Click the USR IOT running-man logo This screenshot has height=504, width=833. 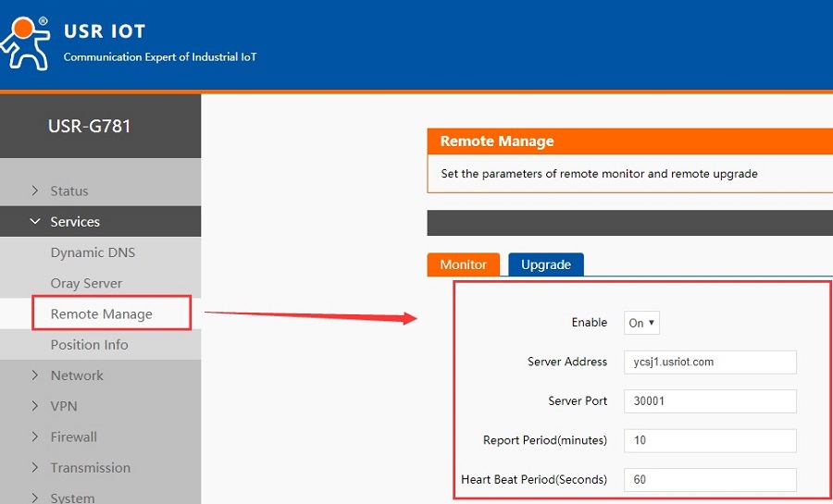pyautogui.click(x=26, y=43)
